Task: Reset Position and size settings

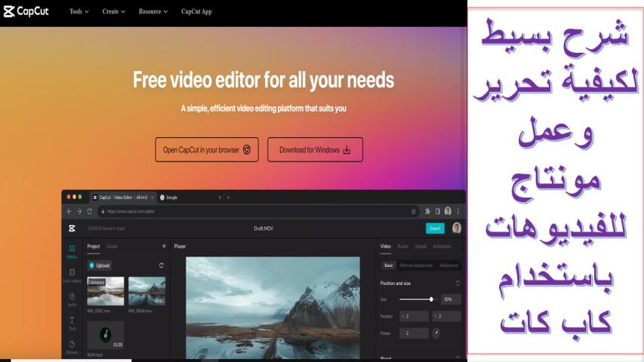Action: (458, 284)
